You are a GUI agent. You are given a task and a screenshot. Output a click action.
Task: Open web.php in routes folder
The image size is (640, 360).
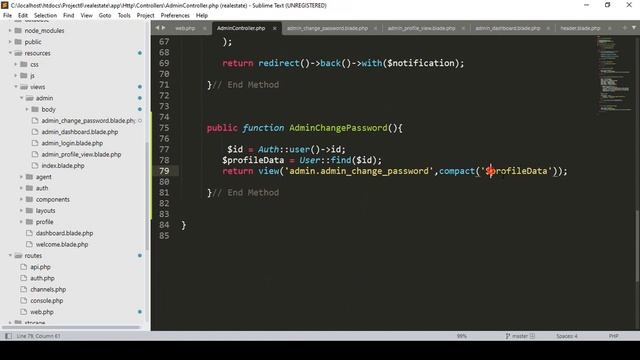coord(42,312)
